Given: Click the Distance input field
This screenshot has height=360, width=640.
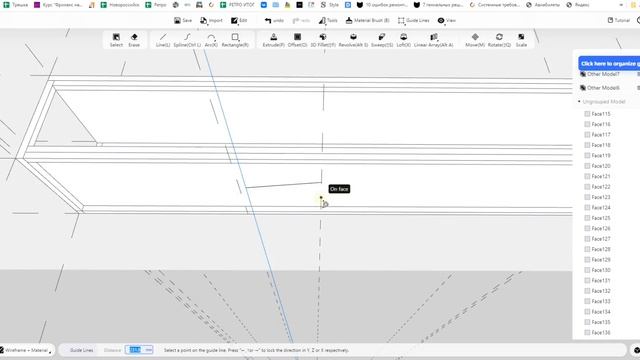Looking at the screenshot, I should [x=139, y=350].
